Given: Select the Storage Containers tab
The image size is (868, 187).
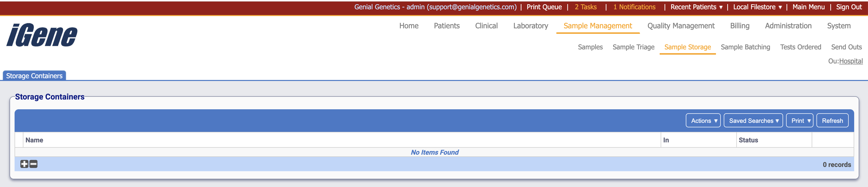Looking at the screenshot, I should point(34,76).
